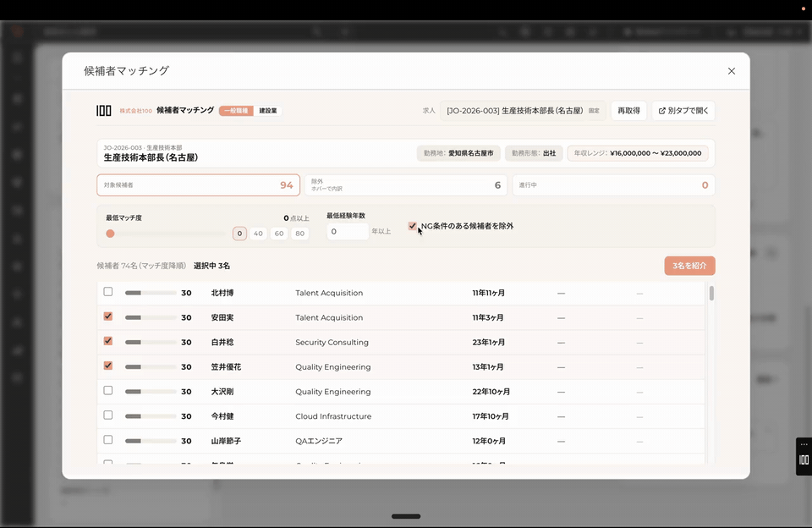Switch to the 一般職種 tab

(236, 110)
